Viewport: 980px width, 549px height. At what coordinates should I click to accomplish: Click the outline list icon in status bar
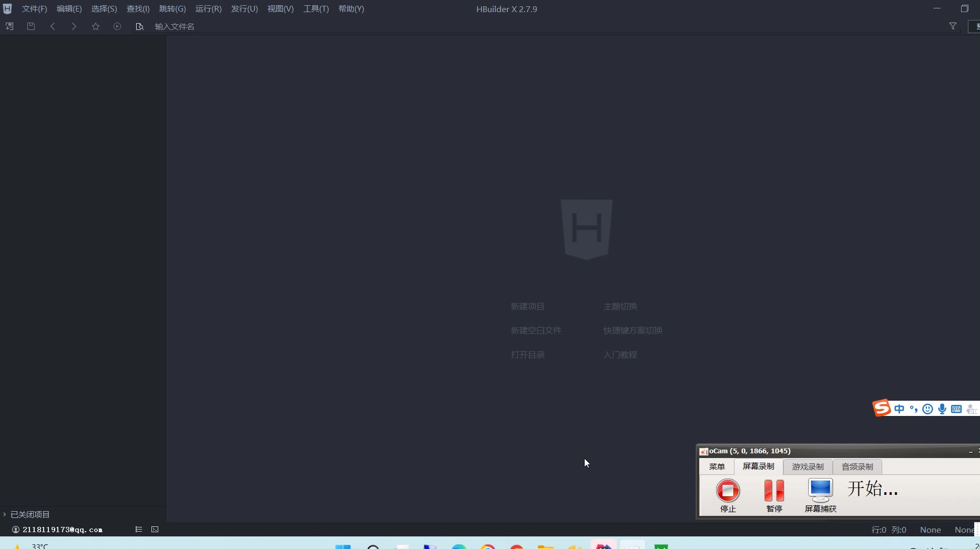(139, 530)
